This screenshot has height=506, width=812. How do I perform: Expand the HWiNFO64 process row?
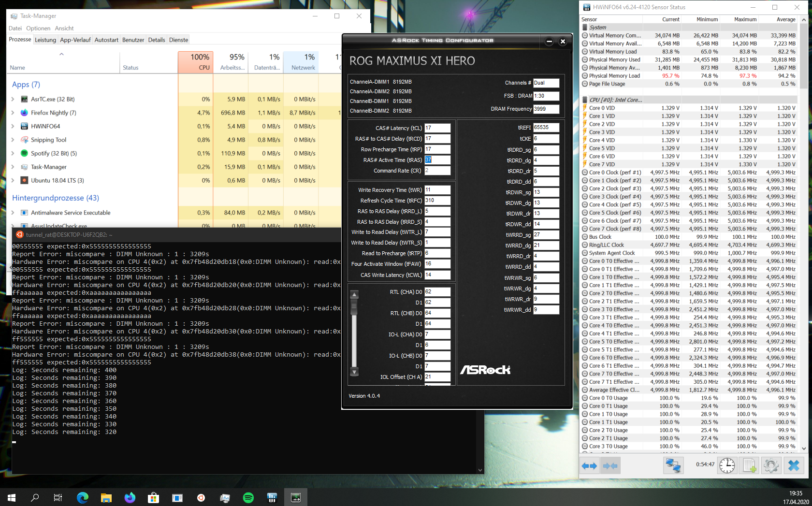(13, 126)
